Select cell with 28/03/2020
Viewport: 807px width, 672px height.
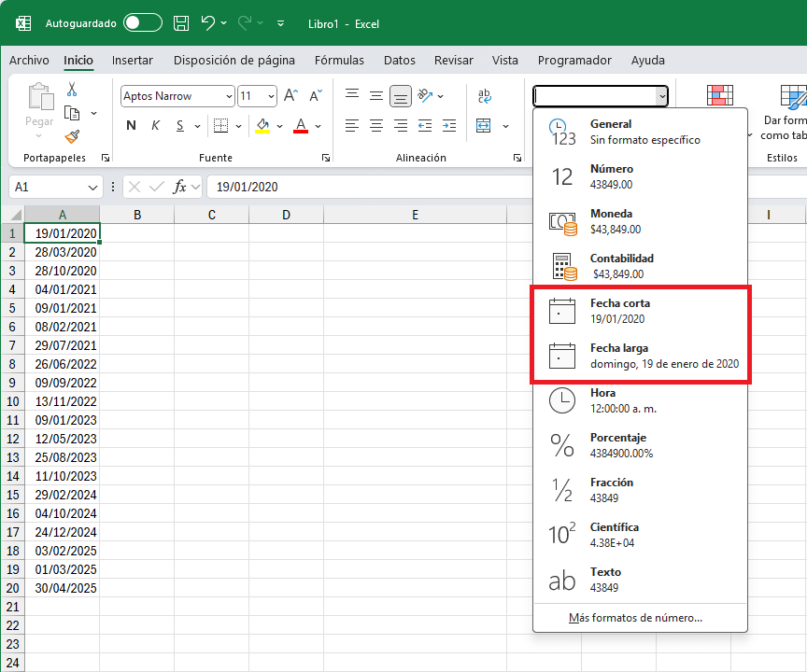(x=62, y=252)
